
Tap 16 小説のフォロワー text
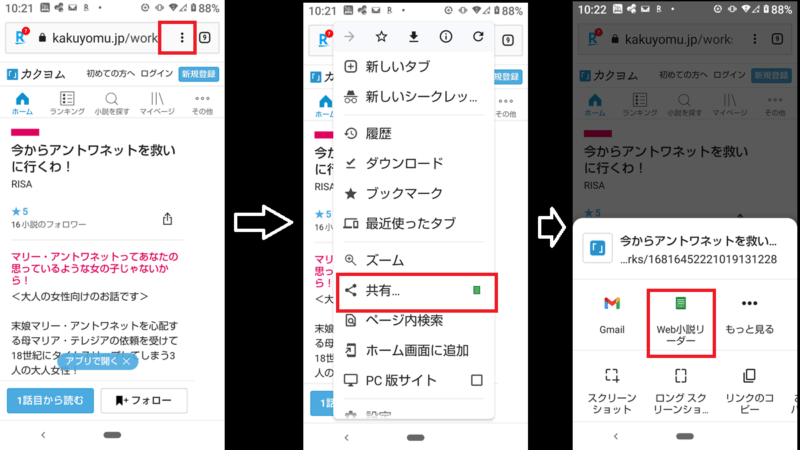pos(48,224)
